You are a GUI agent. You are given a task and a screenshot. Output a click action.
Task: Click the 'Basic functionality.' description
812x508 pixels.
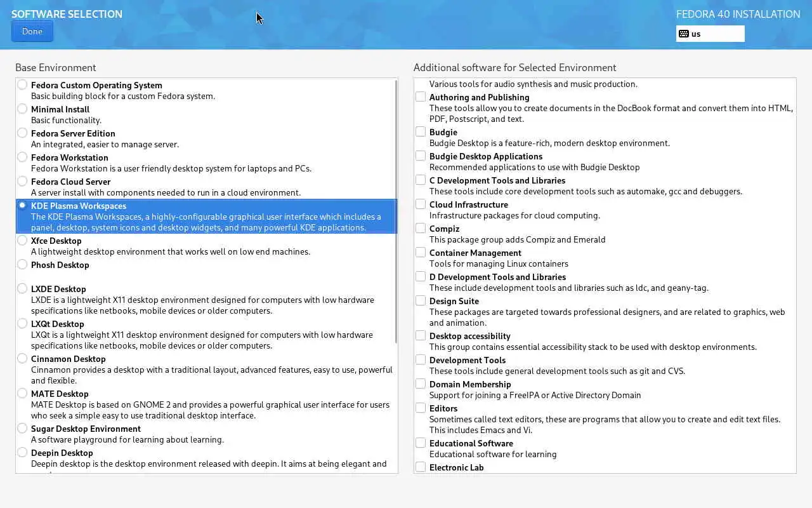[66, 120]
